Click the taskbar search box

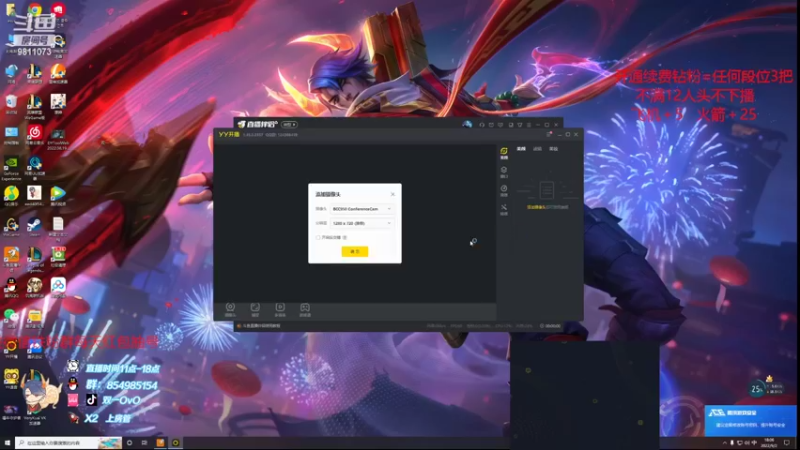click(x=68, y=443)
